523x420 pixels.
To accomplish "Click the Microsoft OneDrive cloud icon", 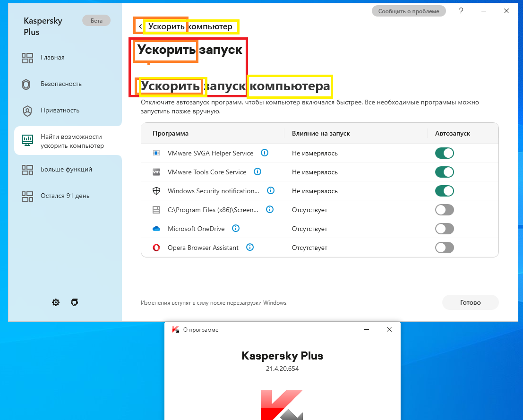I will [156, 229].
